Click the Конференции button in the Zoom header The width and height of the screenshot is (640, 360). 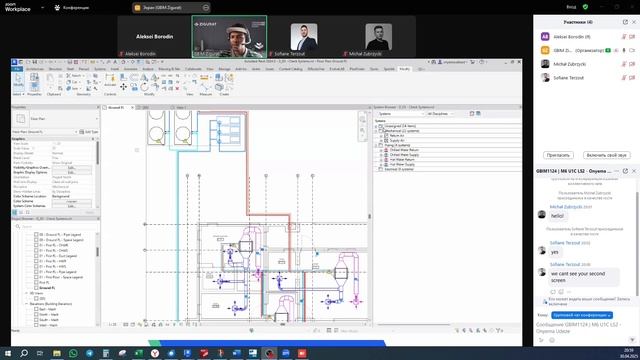72,7
